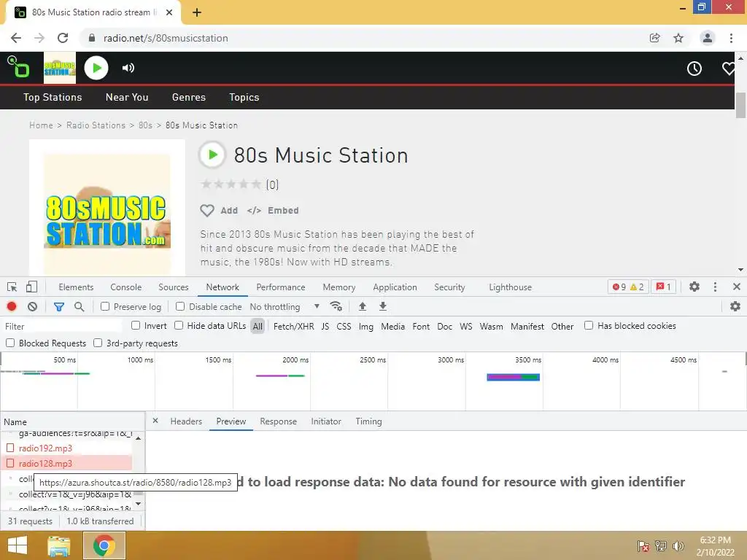The height and width of the screenshot is (560, 747).
Task: Check the Invert filter option
Action: click(x=136, y=325)
